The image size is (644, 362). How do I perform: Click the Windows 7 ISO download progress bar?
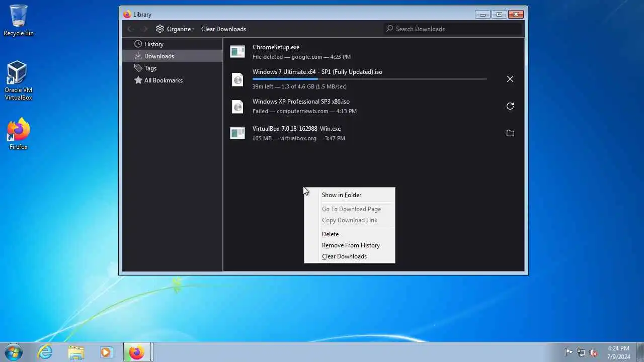370,79
